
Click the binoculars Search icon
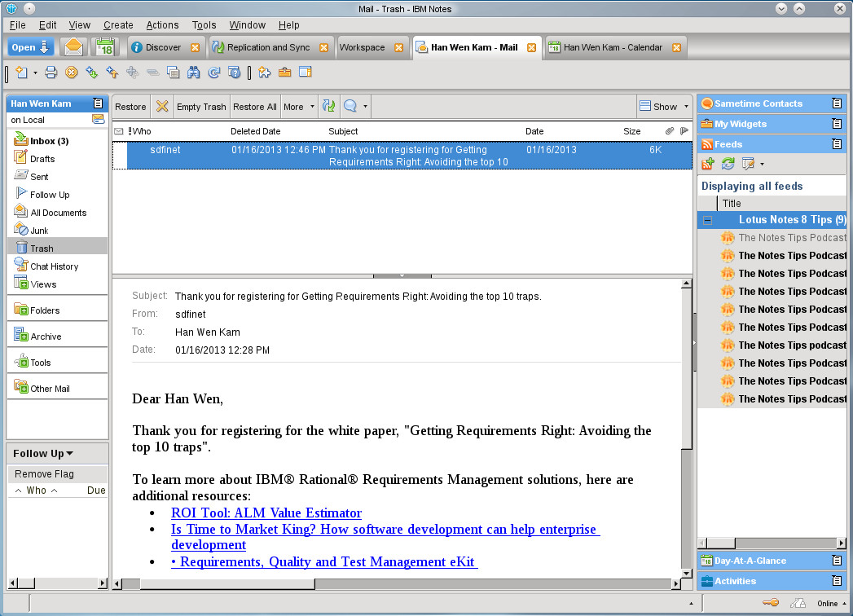pos(194,73)
